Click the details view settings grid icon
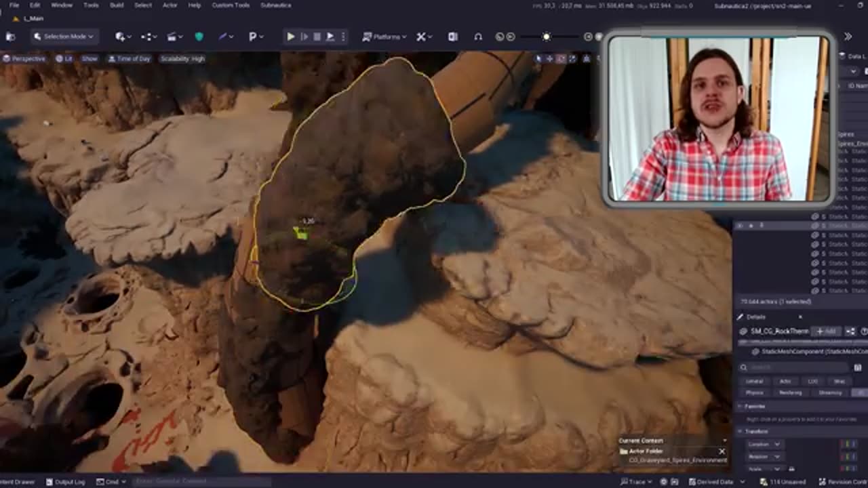This screenshot has width=868, height=488. click(x=858, y=367)
